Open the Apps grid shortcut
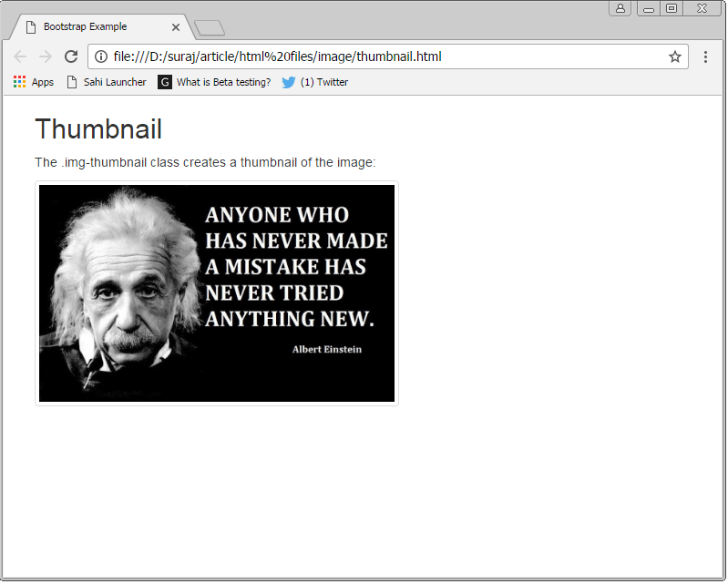 coord(34,82)
